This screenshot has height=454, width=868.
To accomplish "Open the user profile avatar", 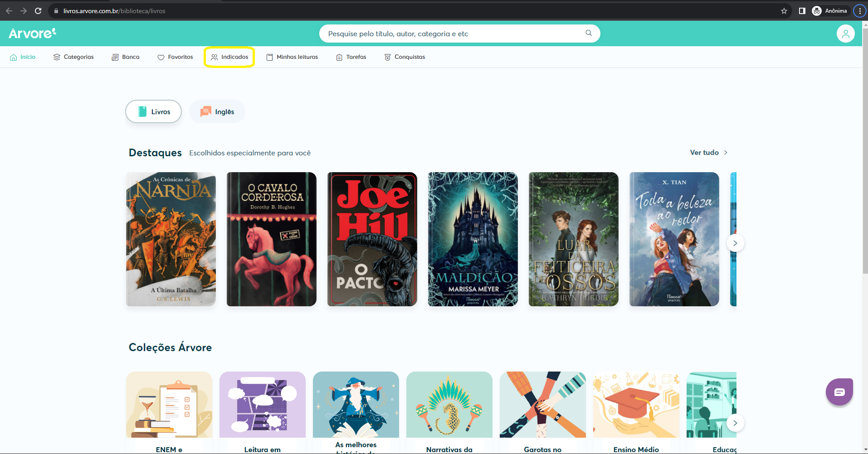I will pos(845,34).
